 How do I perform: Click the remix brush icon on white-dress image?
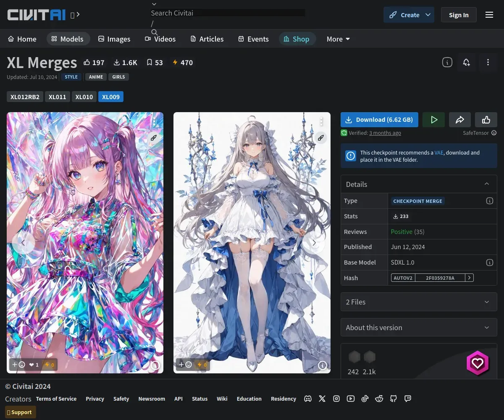tap(321, 138)
